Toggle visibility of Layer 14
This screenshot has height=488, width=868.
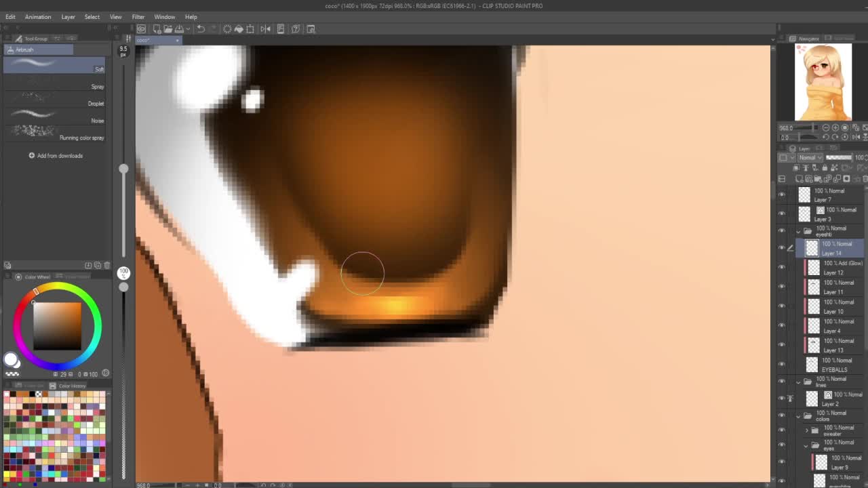(x=782, y=248)
